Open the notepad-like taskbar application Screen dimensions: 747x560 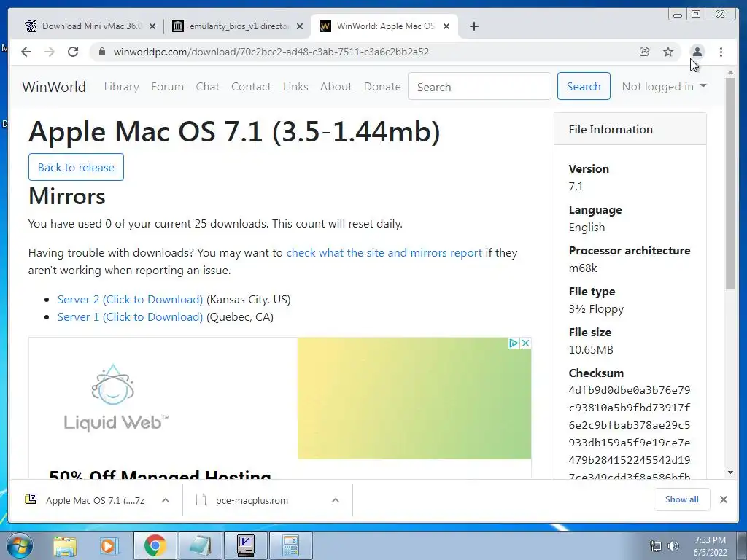point(201,545)
